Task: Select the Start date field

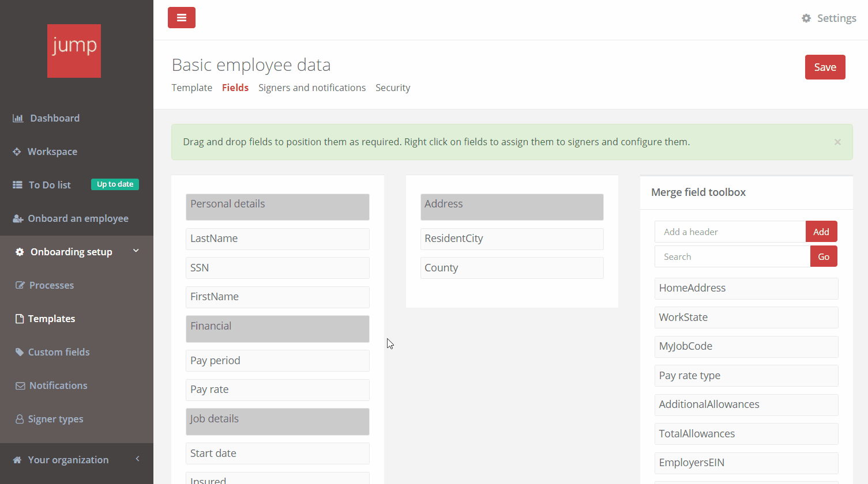Action: point(277,453)
